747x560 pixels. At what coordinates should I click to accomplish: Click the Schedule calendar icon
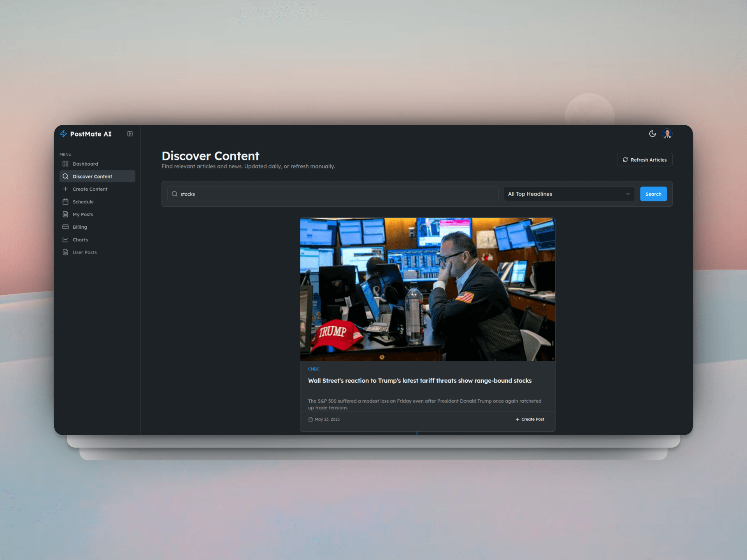click(65, 201)
